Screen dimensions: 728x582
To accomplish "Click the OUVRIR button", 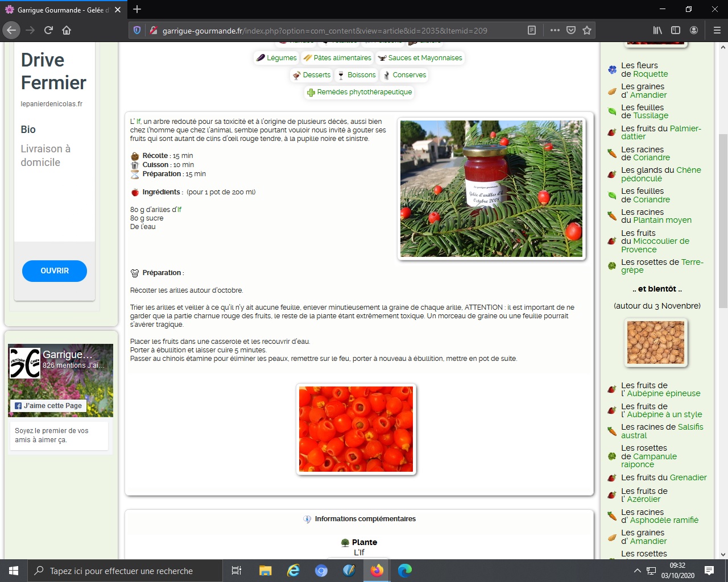I will click(55, 271).
